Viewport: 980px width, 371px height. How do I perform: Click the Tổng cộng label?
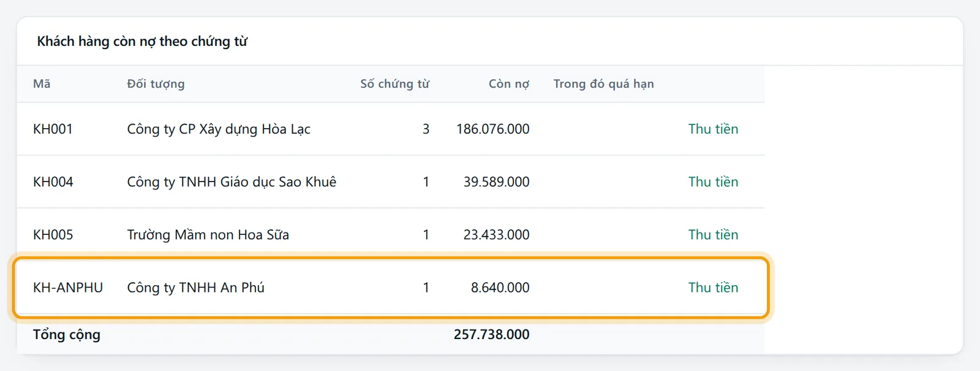(67, 335)
